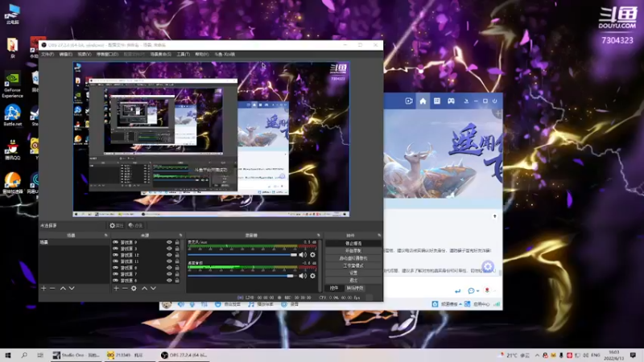This screenshot has height=362, width=644.
Task: Expand the chat bubble dropdown in the Douyu chat bar
Action: click(477, 291)
